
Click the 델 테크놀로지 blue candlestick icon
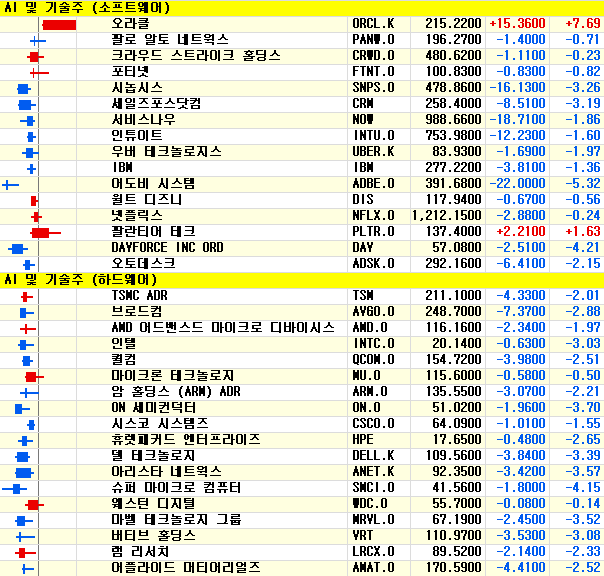[x=22, y=457]
